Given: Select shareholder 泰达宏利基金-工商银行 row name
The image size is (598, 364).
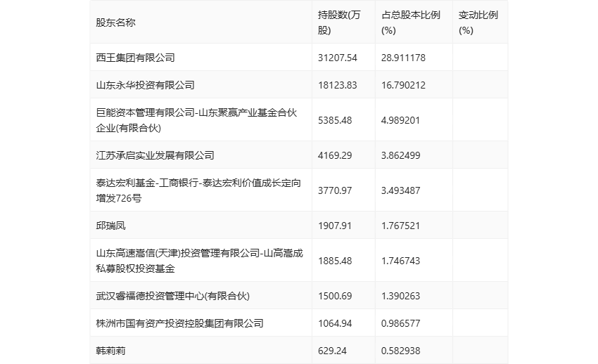Looking at the screenshot, I should click(x=198, y=190).
